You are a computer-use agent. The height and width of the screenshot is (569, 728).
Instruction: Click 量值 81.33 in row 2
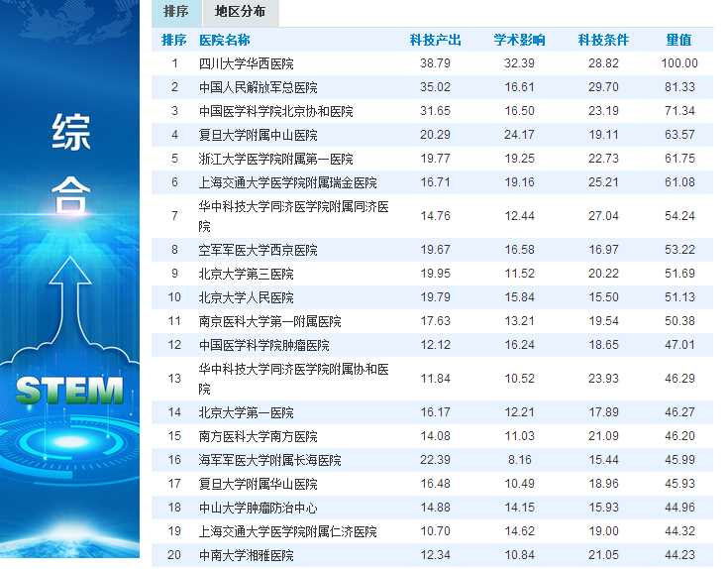pos(679,87)
